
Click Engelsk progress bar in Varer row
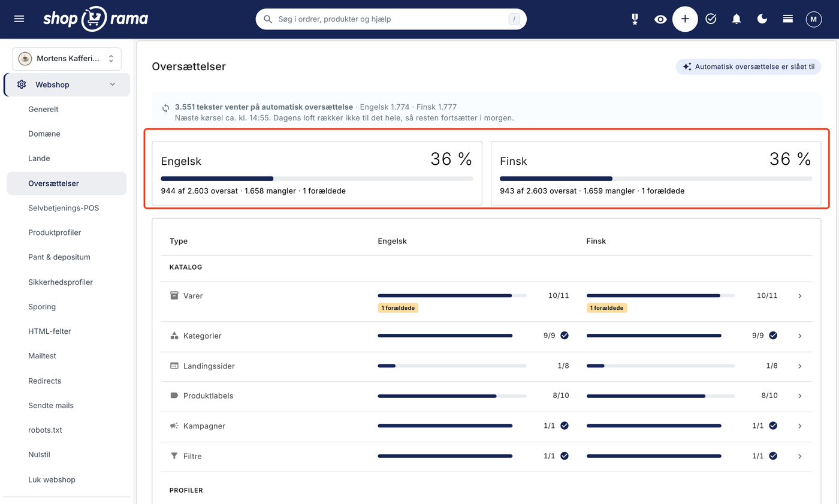coord(452,295)
